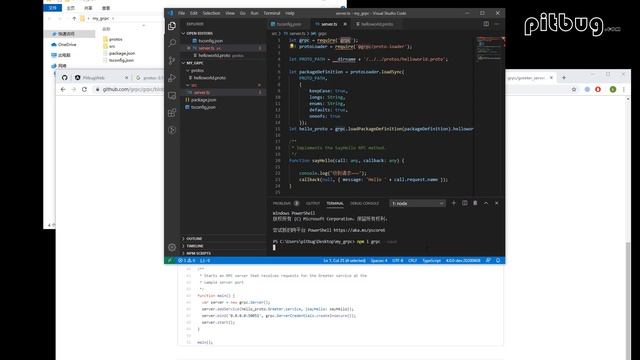Open the editor More Actions ellipsis
This screenshot has width=640, height=360.
[497, 24]
